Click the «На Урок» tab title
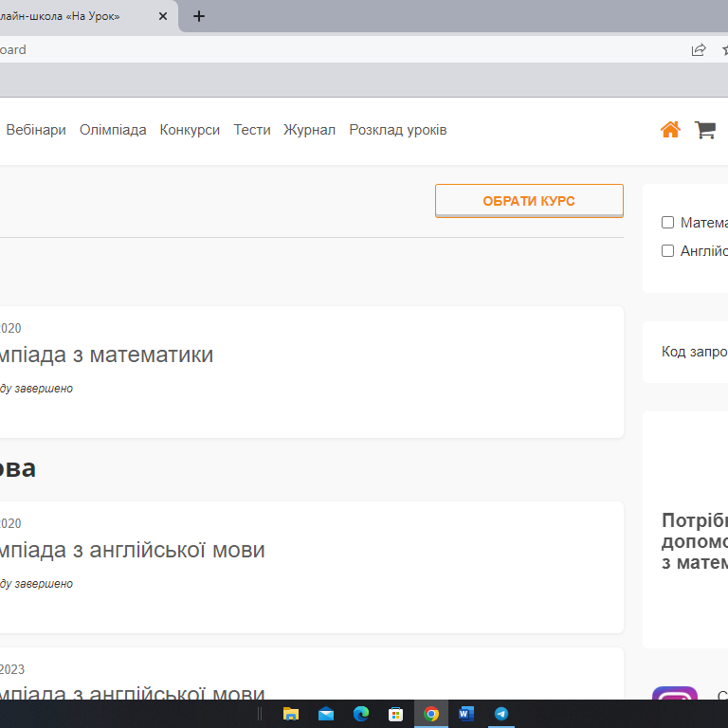 pos(60,16)
